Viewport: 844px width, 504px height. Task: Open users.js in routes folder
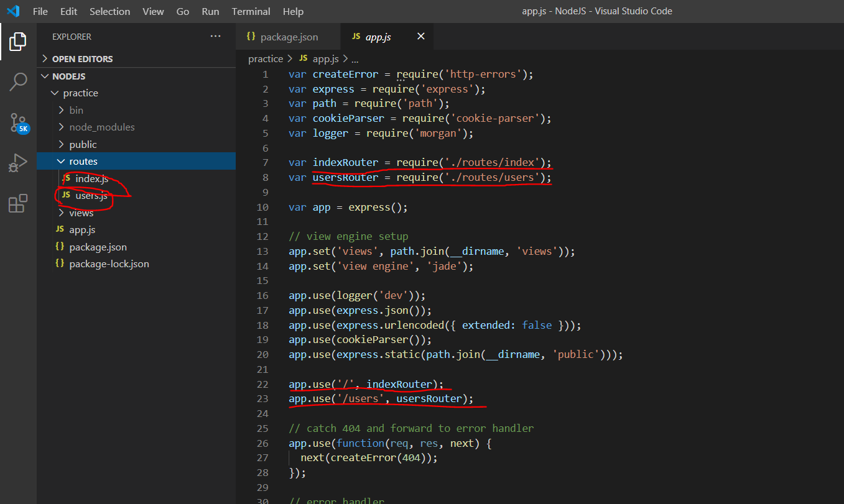[x=136, y=196]
